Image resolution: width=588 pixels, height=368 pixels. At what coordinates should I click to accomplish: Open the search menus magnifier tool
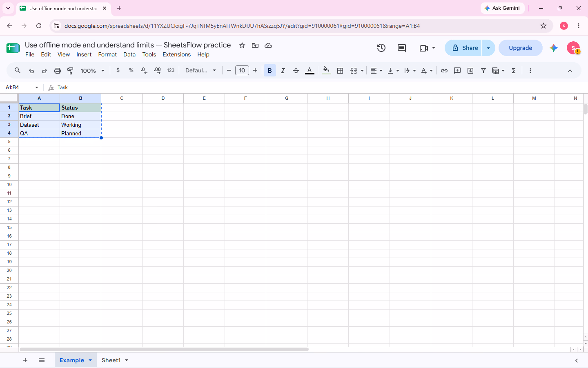tap(18, 71)
